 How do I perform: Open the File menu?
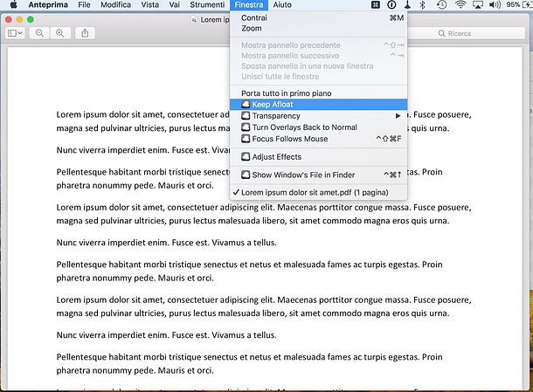tap(84, 4)
